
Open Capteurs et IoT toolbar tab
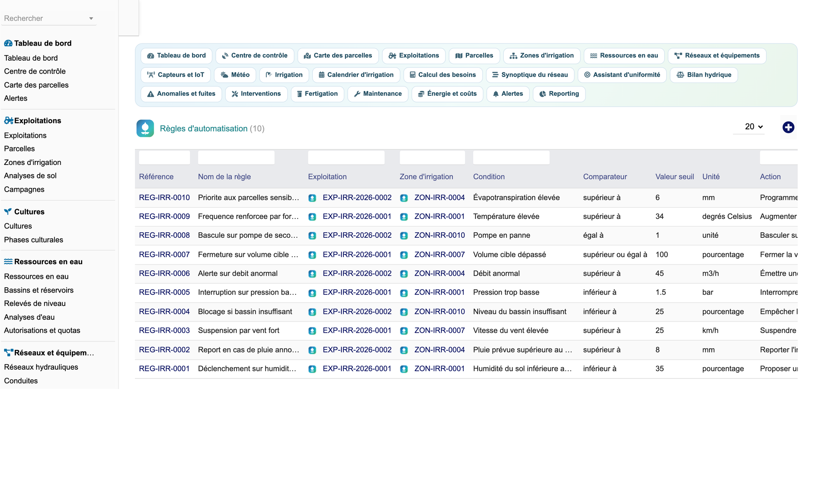point(176,75)
